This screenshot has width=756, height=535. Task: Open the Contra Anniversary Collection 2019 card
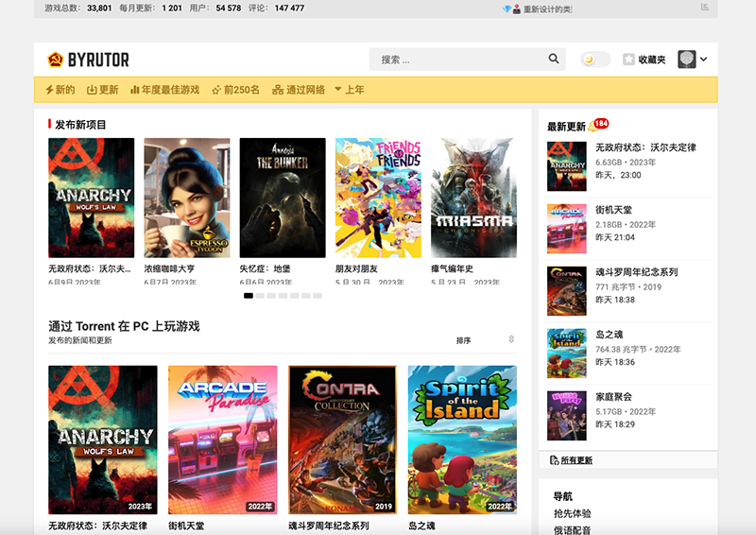tap(342, 440)
